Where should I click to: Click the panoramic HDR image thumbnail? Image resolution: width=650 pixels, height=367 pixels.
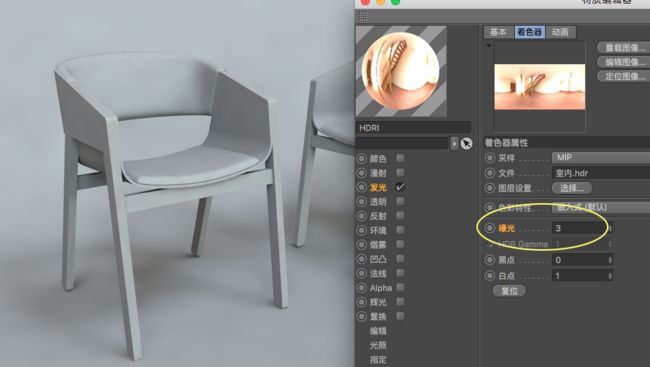click(x=539, y=87)
